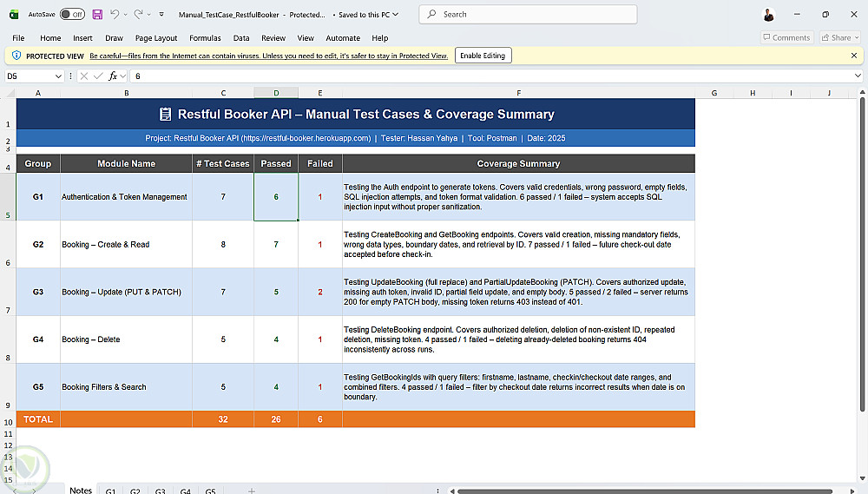Click the 'Coverage Summary' header cell
The image size is (868, 494).
pos(518,163)
